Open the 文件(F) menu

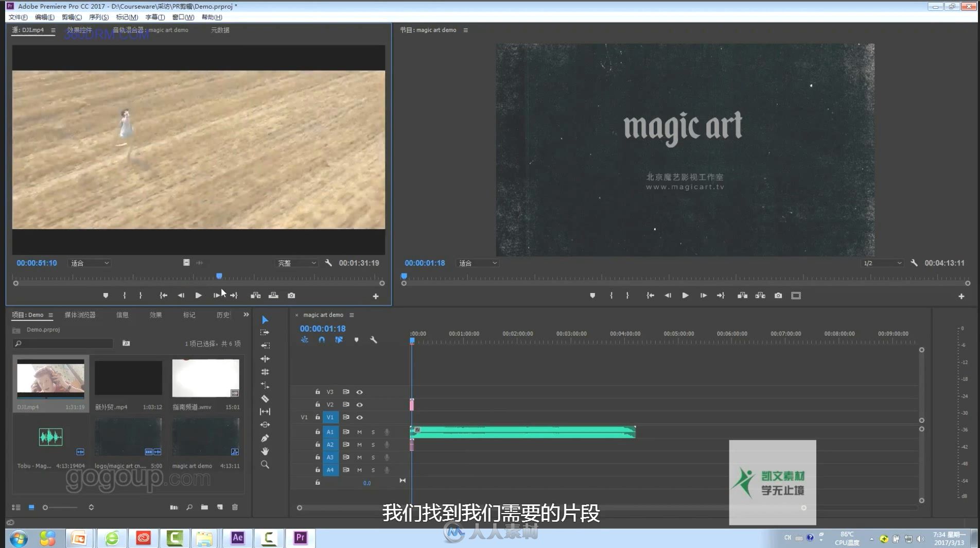coord(18,17)
